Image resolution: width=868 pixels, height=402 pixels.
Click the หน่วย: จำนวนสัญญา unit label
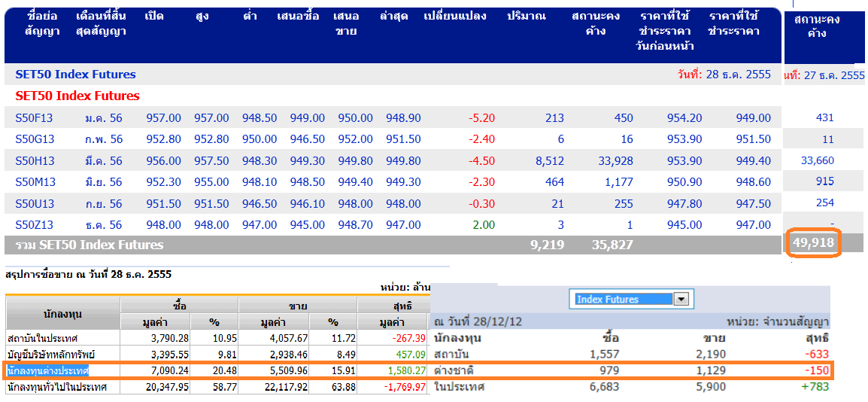pyautogui.click(x=779, y=321)
